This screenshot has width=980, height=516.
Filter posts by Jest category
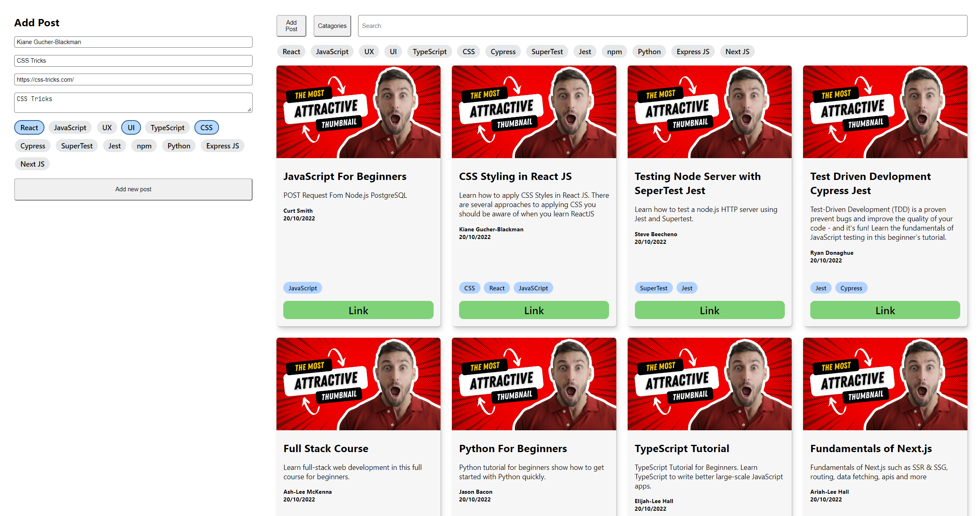(x=585, y=51)
